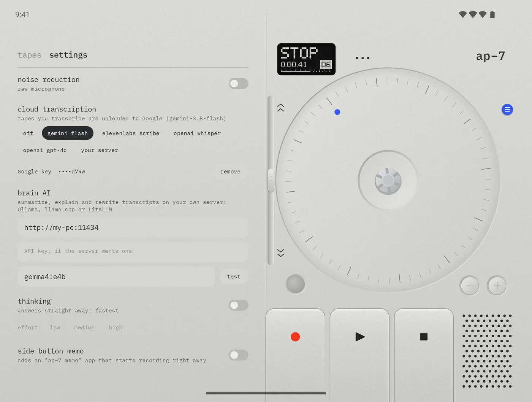
Task: Tap the ap-7 title text
Action: 491,56
